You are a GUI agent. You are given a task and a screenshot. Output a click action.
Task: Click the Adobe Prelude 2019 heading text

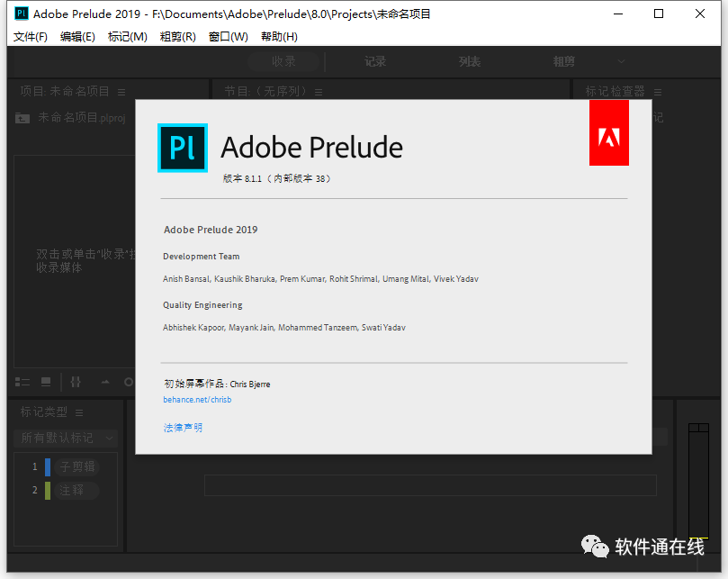(211, 230)
